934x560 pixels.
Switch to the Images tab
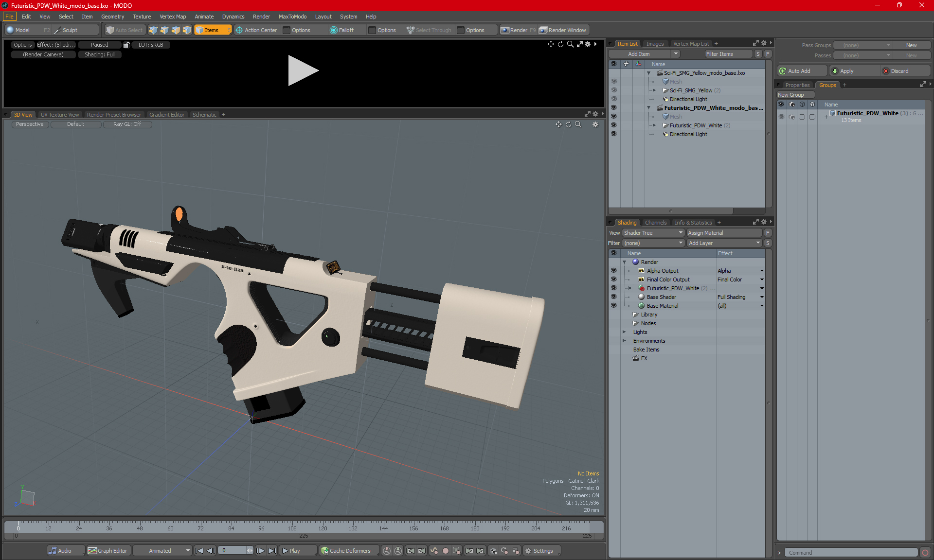pyautogui.click(x=655, y=44)
